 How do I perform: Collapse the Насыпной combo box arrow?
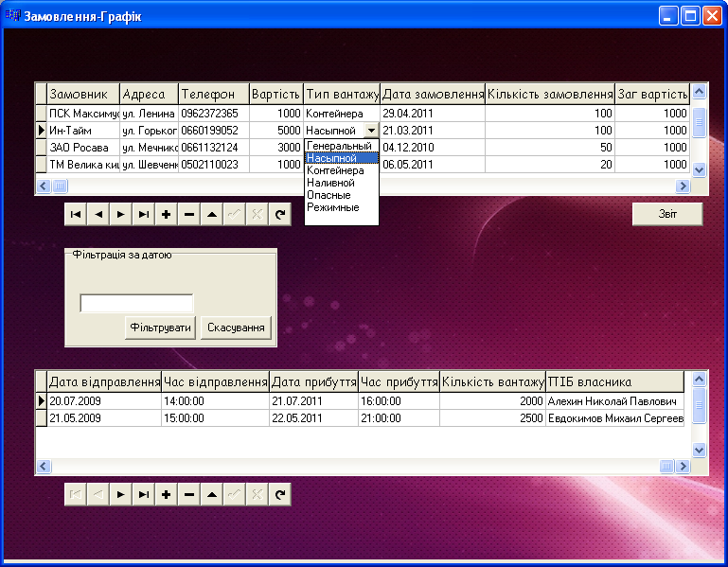371,131
